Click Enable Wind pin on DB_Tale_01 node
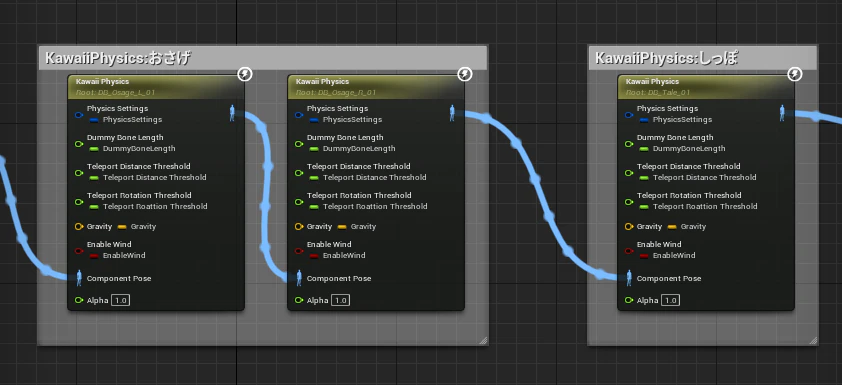This screenshot has height=385, width=842. 629,250
